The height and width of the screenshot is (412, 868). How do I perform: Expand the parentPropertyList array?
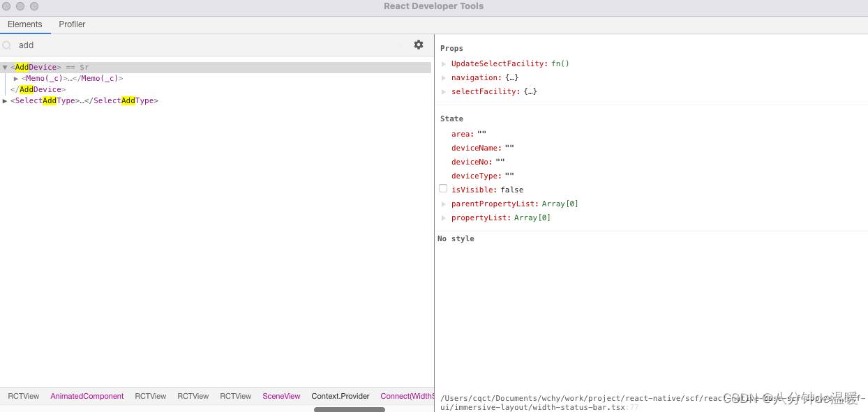click(444, 204)
